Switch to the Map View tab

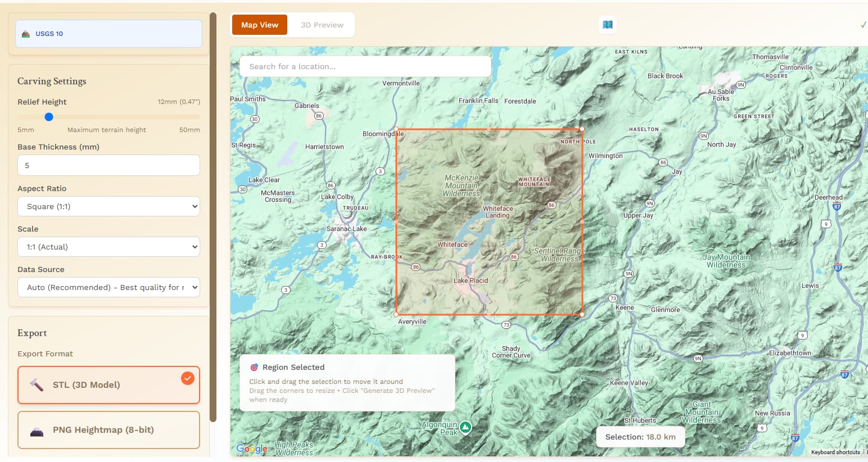coord(260,25)
